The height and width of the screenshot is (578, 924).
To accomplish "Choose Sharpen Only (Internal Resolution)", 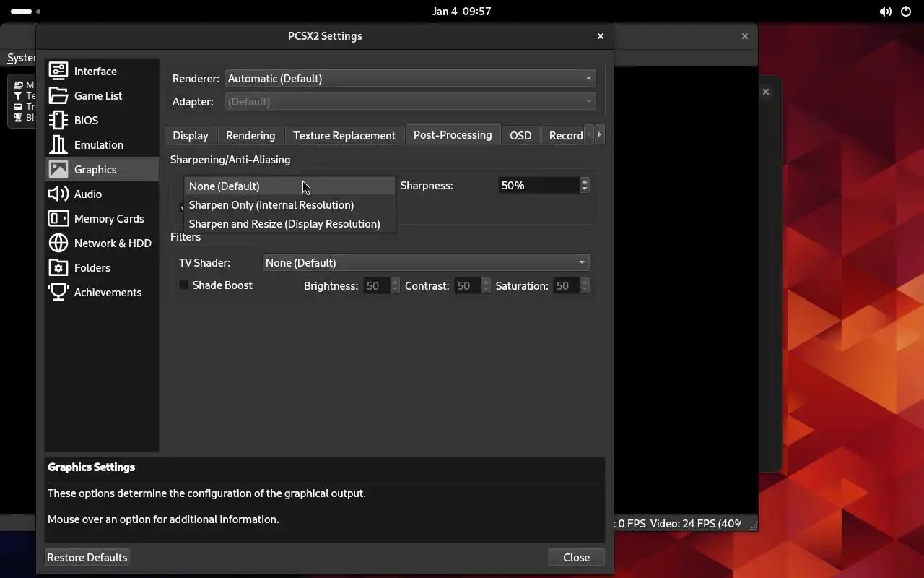I will pos(289,204).
